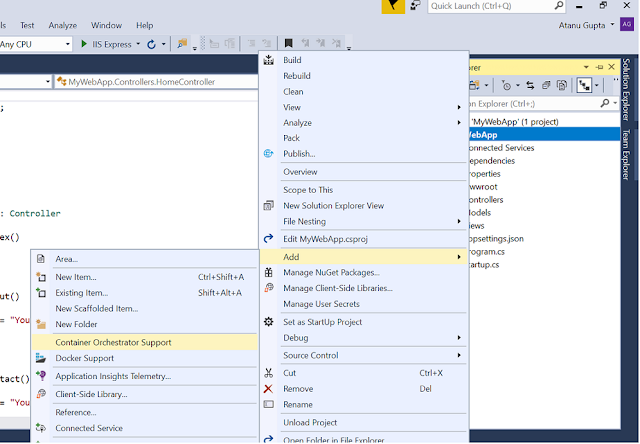Select Clean from the context menu
Image resolution: width=640 pixels, height=444 pixels.
363,91
